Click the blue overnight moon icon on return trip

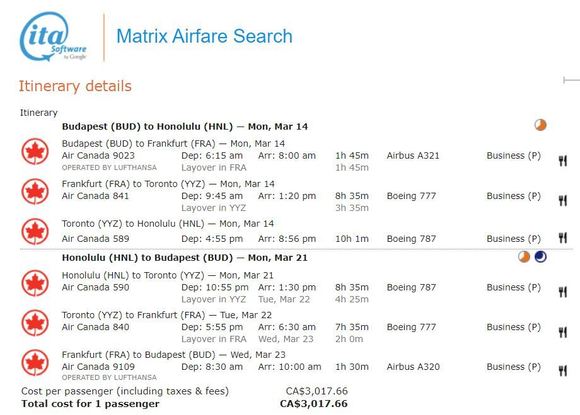[540, 257]
